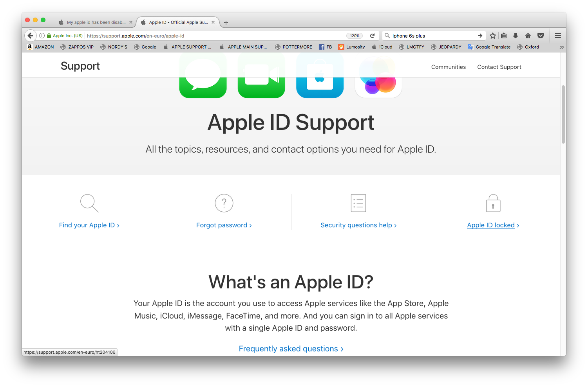Follow the "Forgot password" link
Image resolution: width=588 pixels, height=387 pixels.
point(224,225)
